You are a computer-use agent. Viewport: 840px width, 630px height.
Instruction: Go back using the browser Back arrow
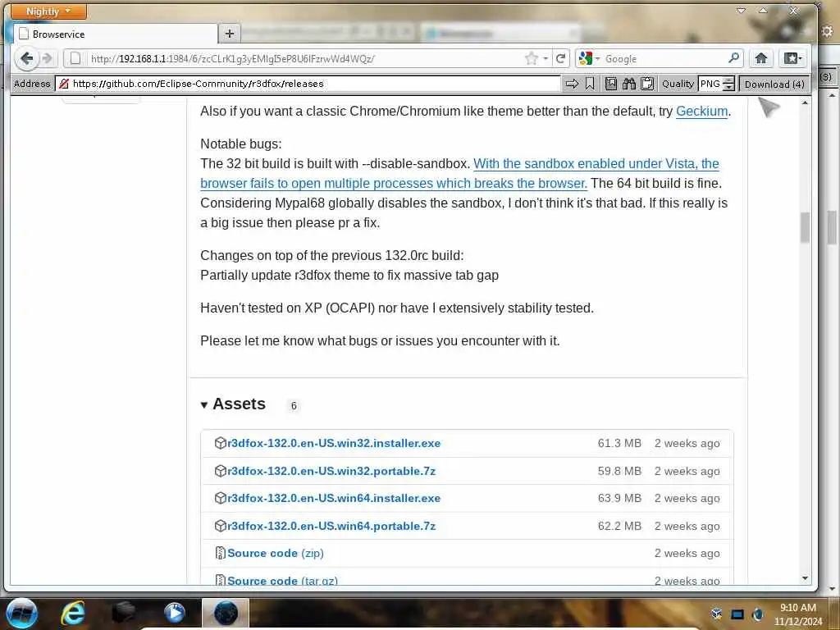coord(26,58)
